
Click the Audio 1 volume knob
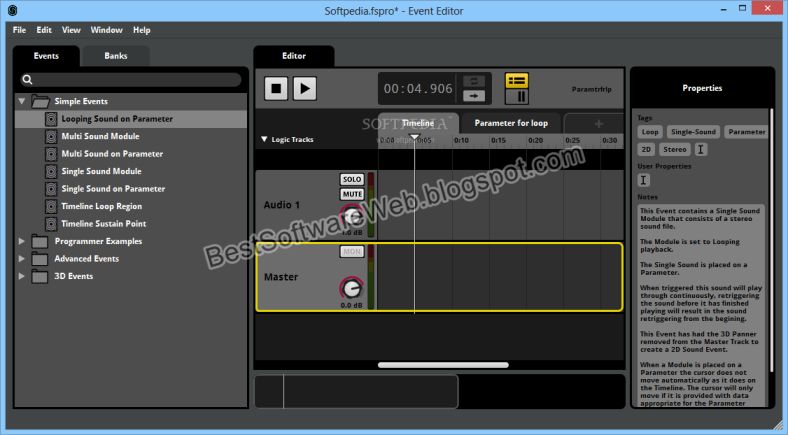click(351, 216)
